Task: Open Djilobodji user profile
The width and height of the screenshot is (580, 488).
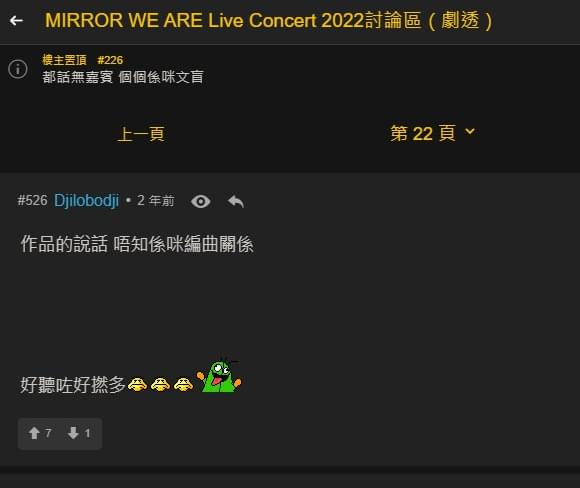Action: tap(86, 201)
